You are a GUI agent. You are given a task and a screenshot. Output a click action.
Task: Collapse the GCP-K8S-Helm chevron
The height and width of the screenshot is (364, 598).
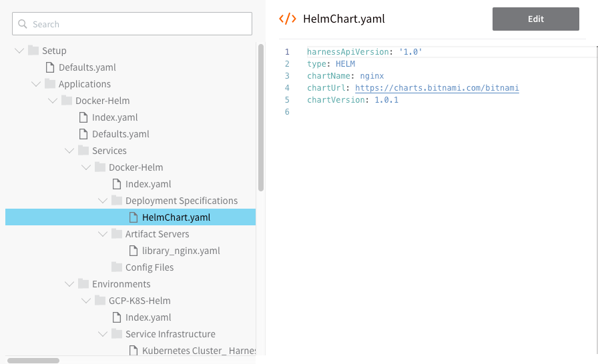coord(86,301)
